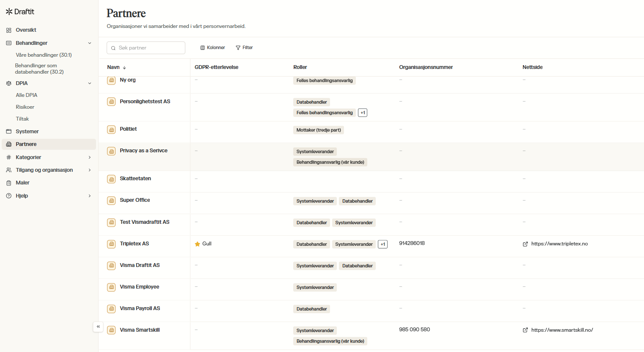Click the Systemer sidebar icon
The height and width of the screenshot is (352, 644).
(x=8, y=132)
